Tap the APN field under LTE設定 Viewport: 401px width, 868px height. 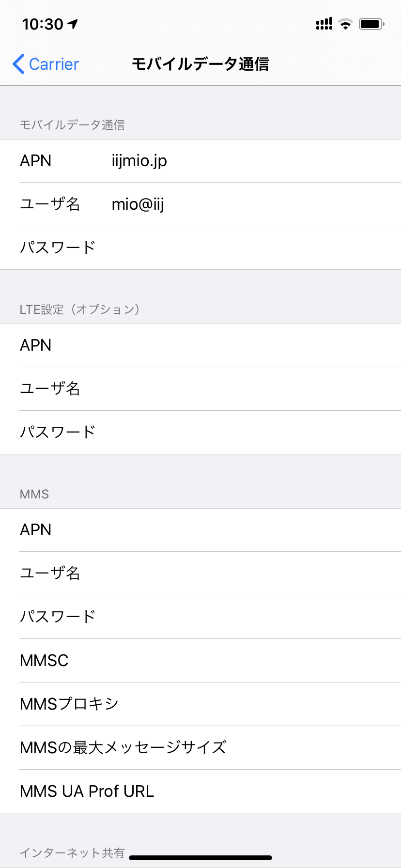tap(242, 345)
